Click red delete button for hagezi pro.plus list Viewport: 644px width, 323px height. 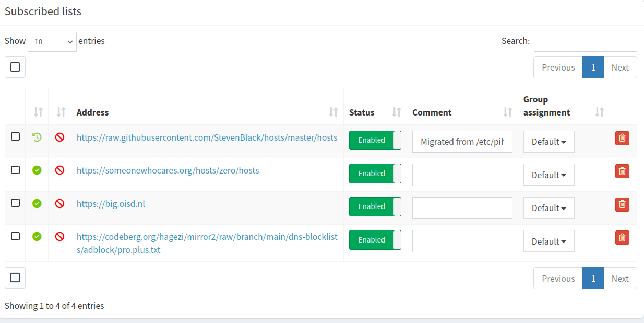click(622, 238)
